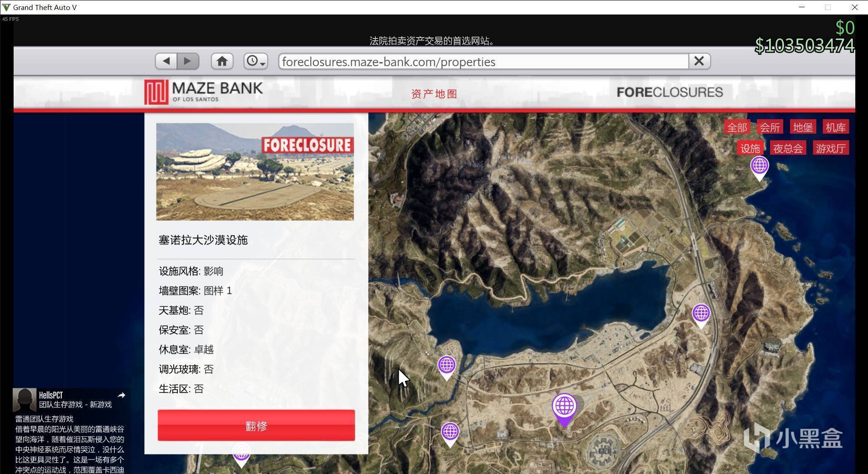Viewport: 868px width, 474px height.
Task: Focus the foreclosures.maze-bank.com address bar
Action: (x=483, y=62)
